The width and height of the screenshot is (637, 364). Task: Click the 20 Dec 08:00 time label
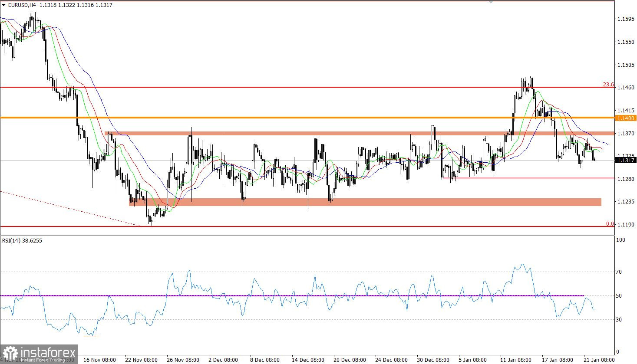point(350,360)
